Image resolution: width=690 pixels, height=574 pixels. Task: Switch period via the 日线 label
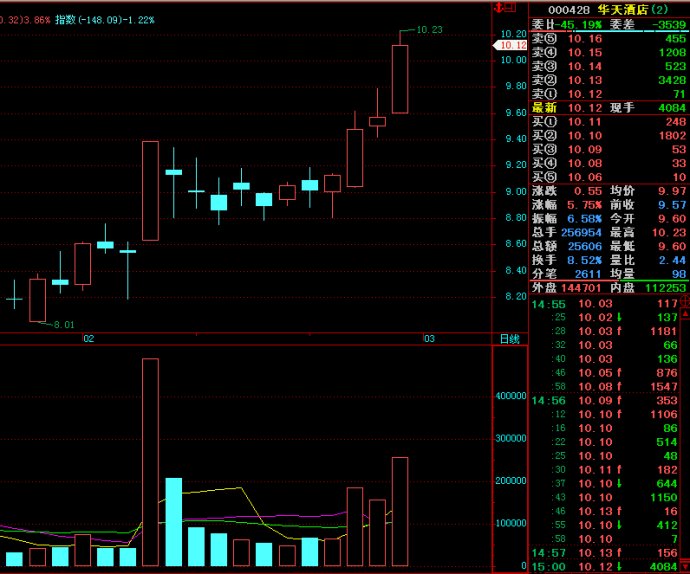(510, 339)
